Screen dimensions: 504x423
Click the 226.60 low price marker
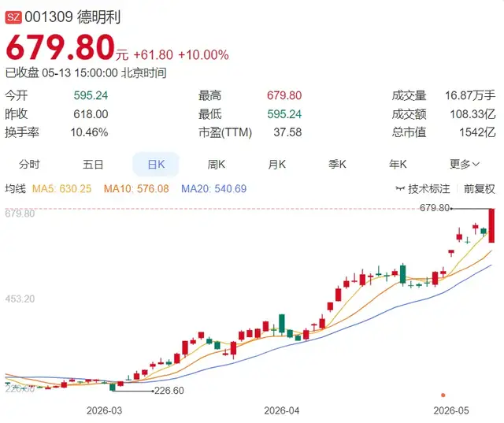click(169, 391)
